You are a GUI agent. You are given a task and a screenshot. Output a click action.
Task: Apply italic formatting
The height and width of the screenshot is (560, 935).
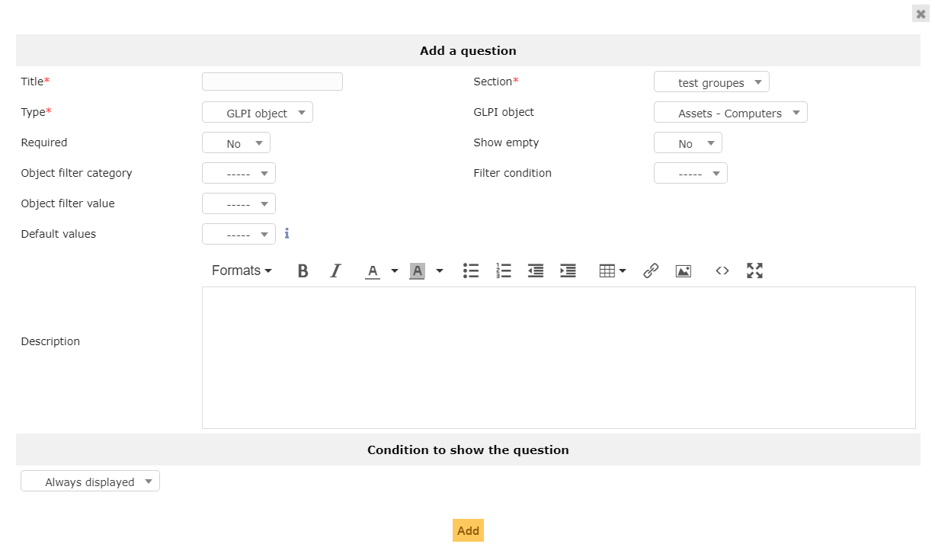tap(335, 270)
